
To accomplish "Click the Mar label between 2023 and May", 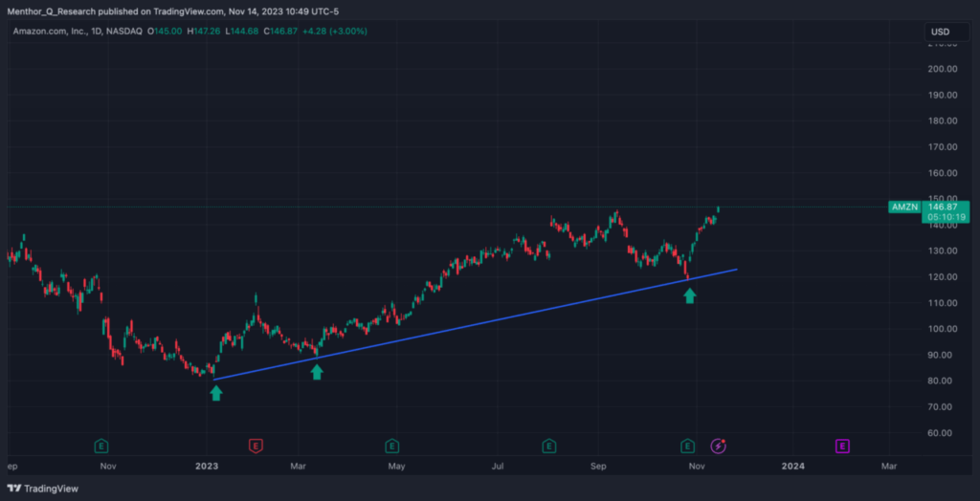I will tap(299, 466).
